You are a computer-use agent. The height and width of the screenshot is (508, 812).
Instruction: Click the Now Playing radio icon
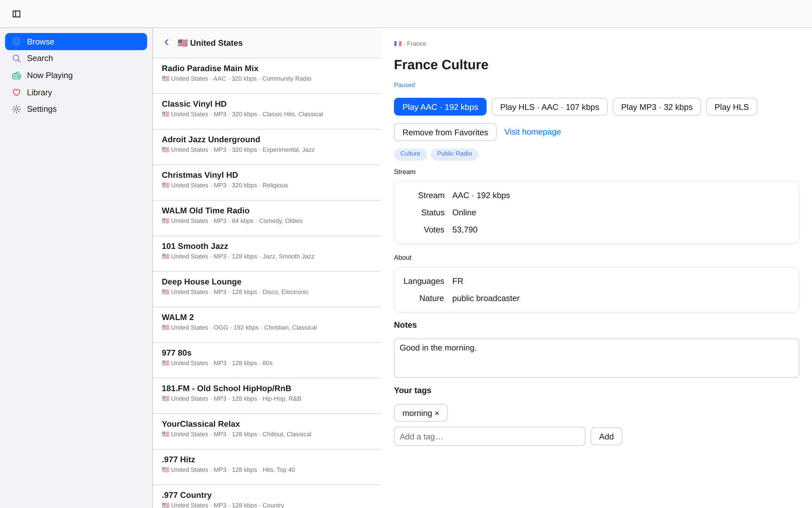pyautogui.click(x=16, y=76)
